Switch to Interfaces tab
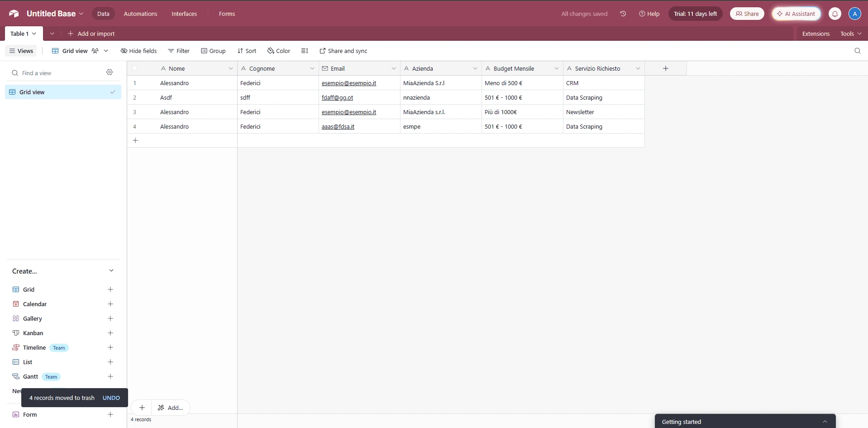The image size is (868, 428). 184,14
